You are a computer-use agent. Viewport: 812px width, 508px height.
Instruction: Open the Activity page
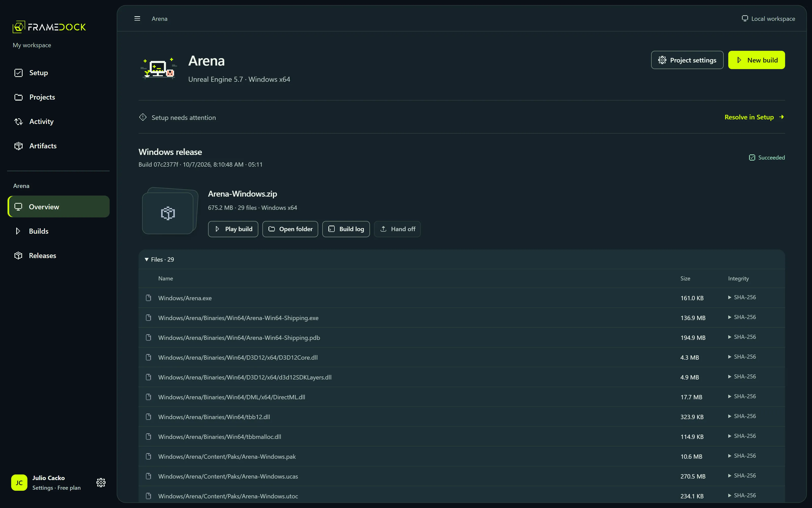click(58, 121)
